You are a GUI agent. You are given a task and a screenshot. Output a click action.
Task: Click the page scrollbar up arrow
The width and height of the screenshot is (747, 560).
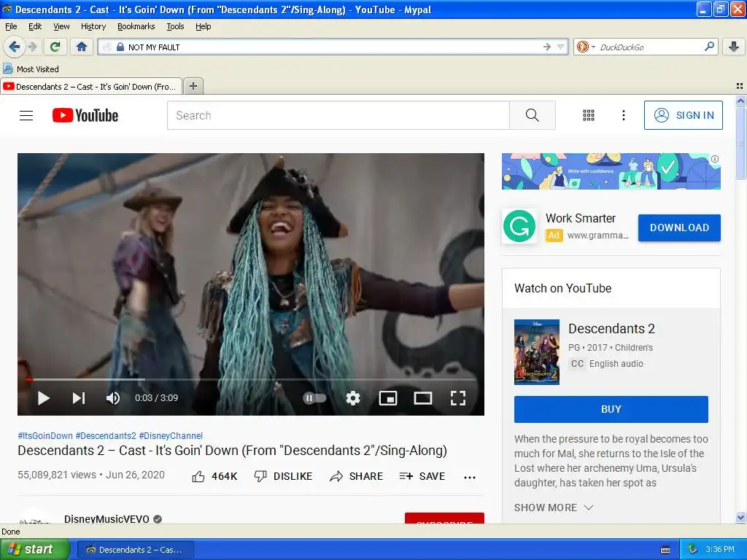[x=740, y=101]
